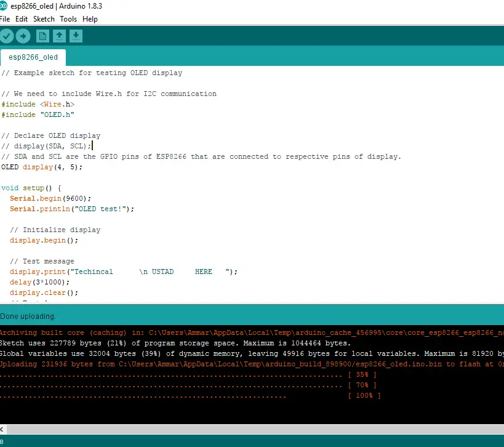Show the Help menu
504x447 pixels.
coord(90,19)
